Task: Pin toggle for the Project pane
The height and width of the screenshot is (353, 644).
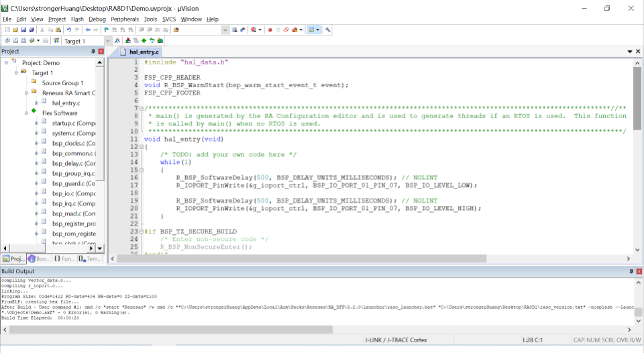Action: pyautogui.click(x=93, y=52)
